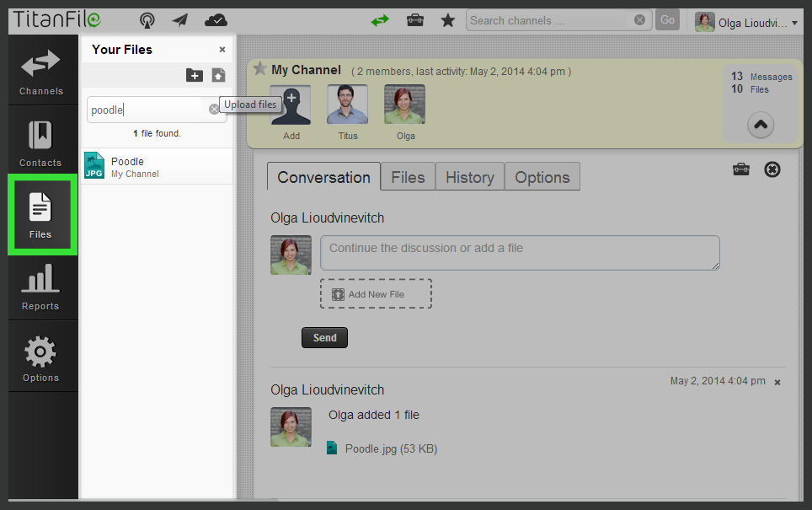Clear the poodle file search
The image size is (812, 510).
click(213, 110)
